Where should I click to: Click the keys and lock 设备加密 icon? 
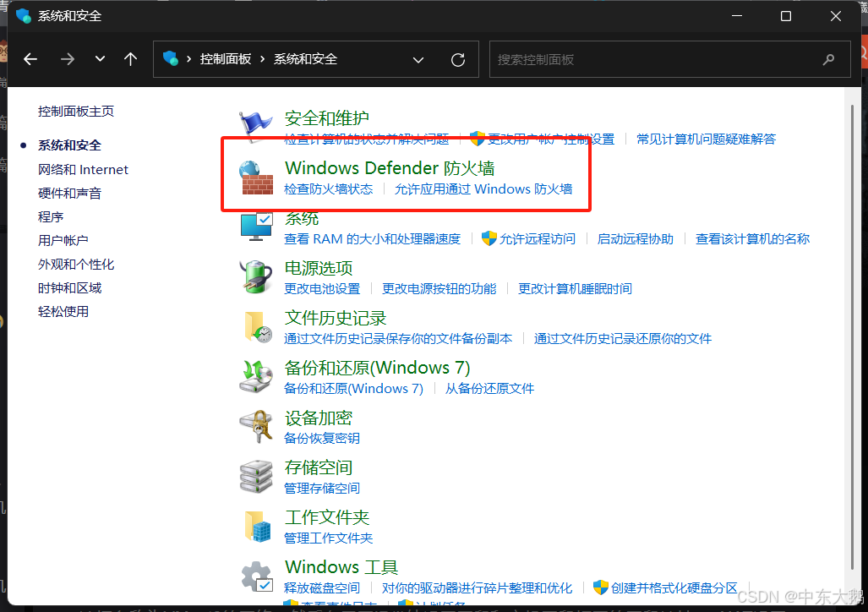[256, 426]
